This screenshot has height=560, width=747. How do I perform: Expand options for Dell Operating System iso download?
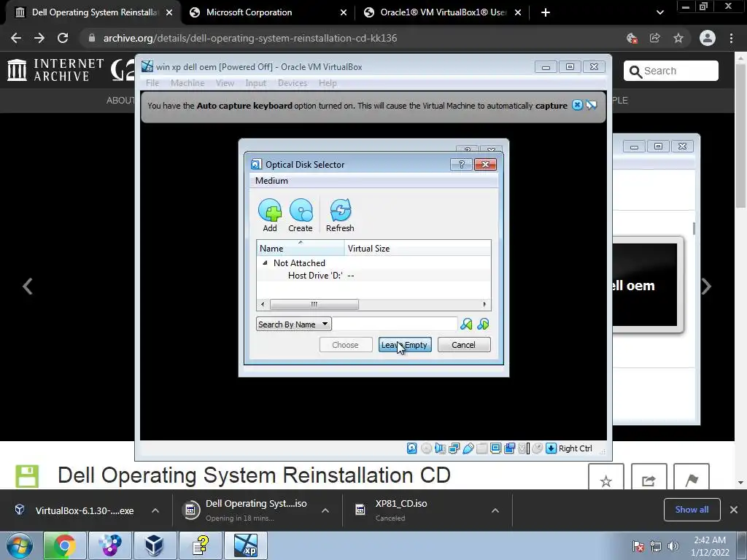(x=325, y=510)
